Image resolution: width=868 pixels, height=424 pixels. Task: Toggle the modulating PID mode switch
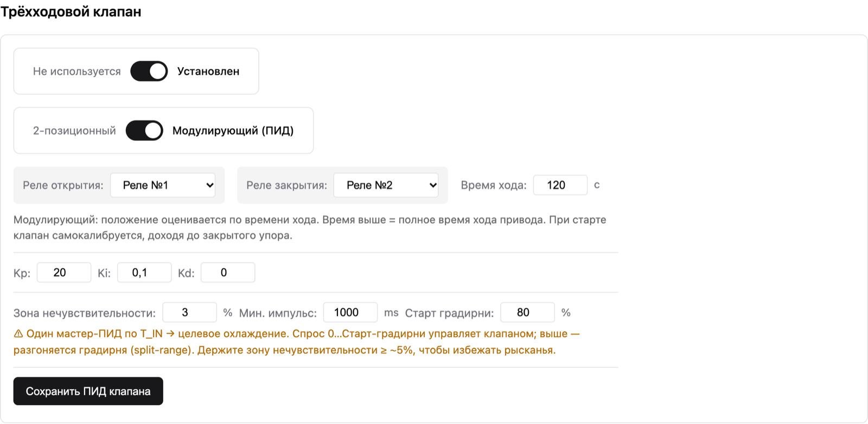[144, 130]
